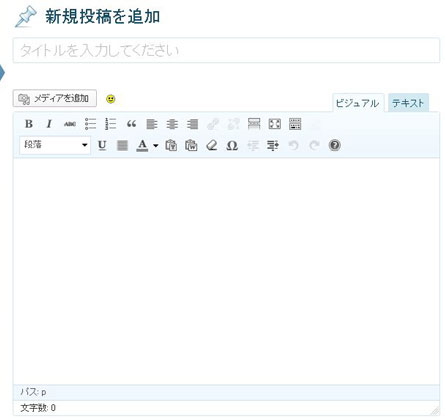Toggle fullscreen writing mode
Viewport: 445px width, 420px height.
275,124
